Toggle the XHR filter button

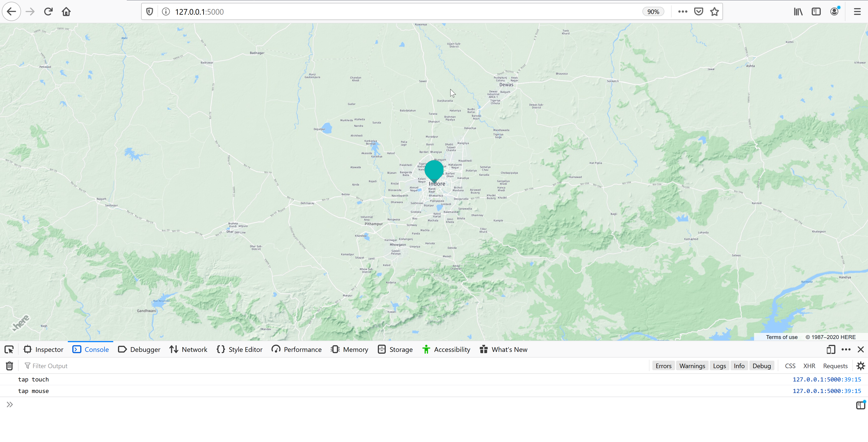click(809, 366)
